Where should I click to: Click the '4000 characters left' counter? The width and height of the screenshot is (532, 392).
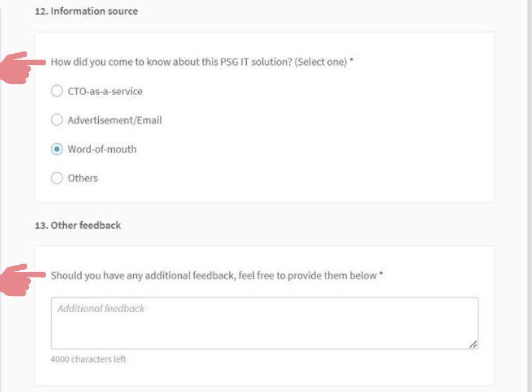pos(88,359)
